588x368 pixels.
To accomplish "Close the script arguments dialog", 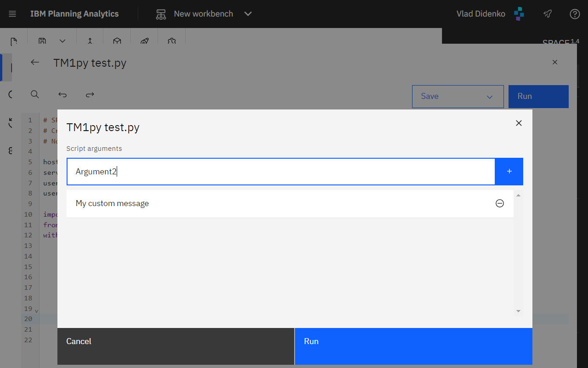I will coord(519,123).
